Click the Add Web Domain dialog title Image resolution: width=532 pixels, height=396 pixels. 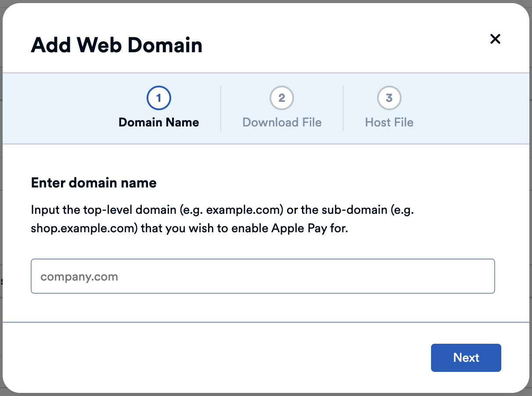(117, 45)
